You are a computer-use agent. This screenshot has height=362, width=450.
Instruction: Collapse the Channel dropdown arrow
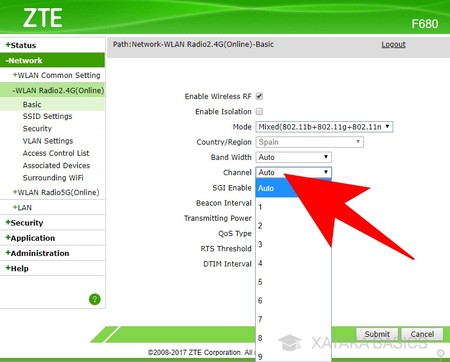pyautogui.click(x=326, y=172)
